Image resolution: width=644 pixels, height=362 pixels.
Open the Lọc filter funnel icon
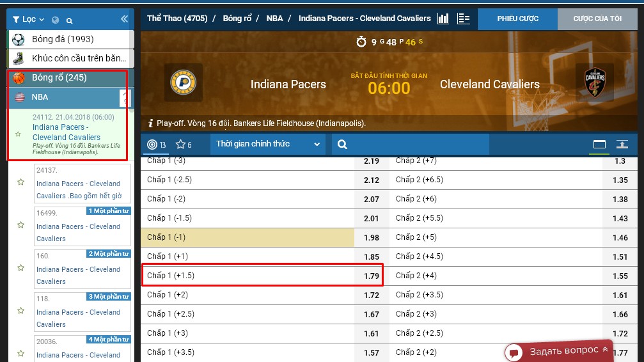point(16,19)
